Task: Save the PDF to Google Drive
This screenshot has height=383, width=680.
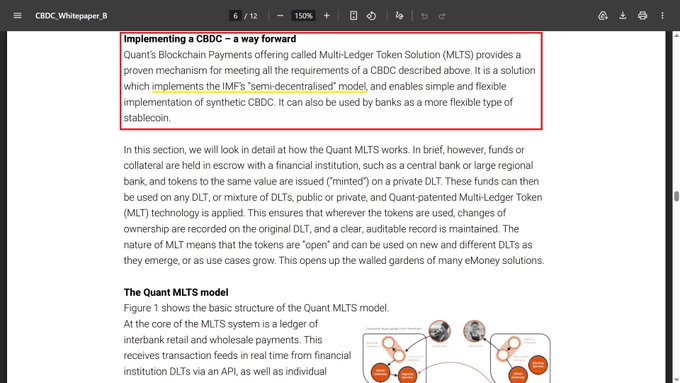Action: (x=603, y=16)
